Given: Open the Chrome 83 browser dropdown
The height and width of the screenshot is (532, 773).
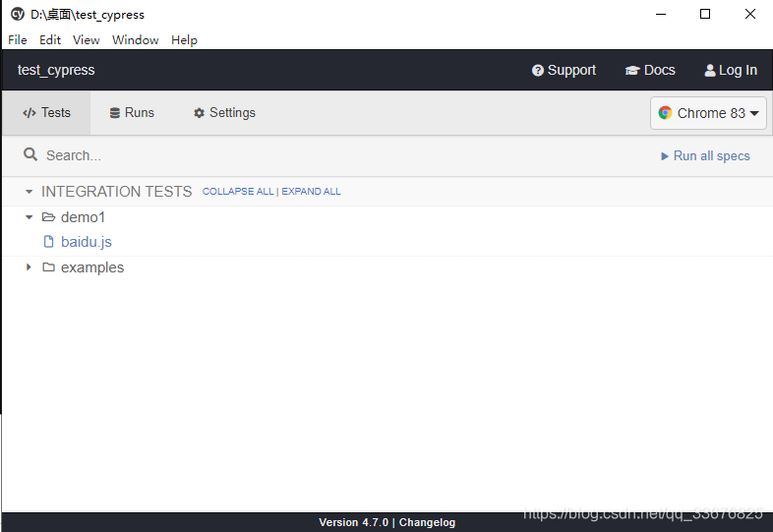Looking at the screenshot, I should pyautogui.click(x=708, y=113).
